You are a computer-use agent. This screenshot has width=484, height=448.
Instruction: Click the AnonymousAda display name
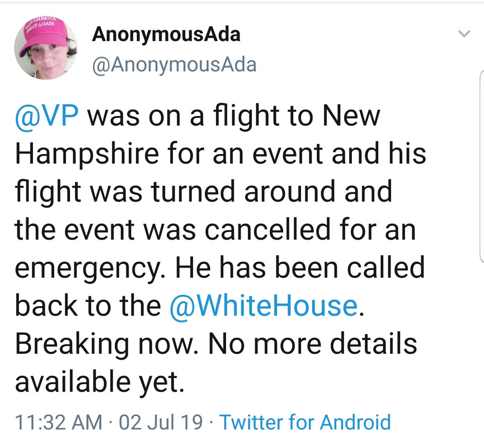click(x=166, y=35)
